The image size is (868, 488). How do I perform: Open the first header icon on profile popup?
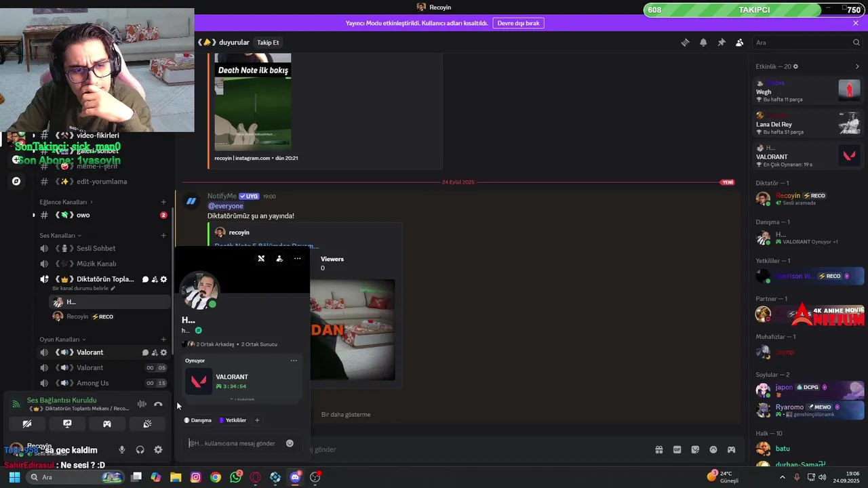pos(261,258)
